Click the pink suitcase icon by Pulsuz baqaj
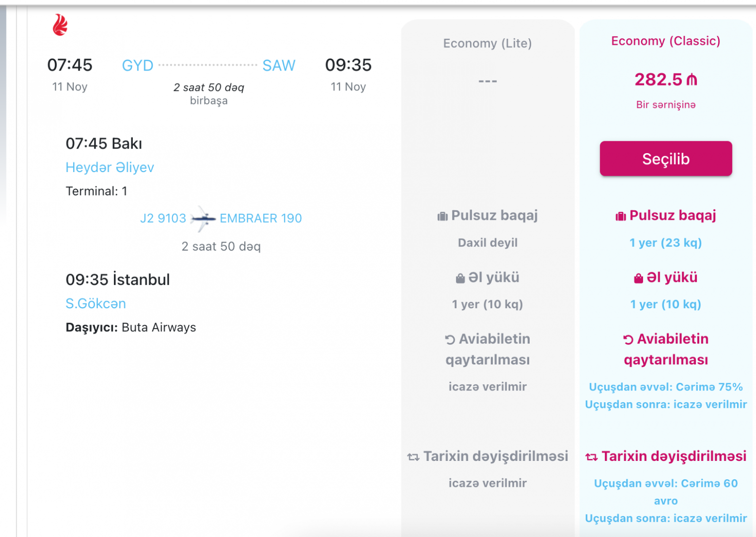Viewport: 756px width, 537px height. pyautogui.click(x=621, y=216)
